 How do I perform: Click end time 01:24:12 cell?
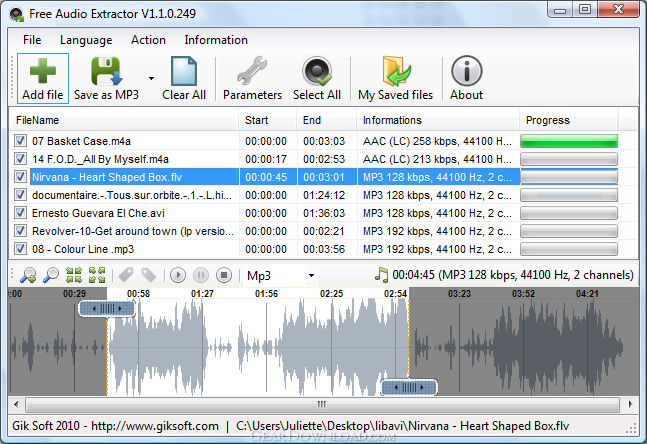click(324, 195)
